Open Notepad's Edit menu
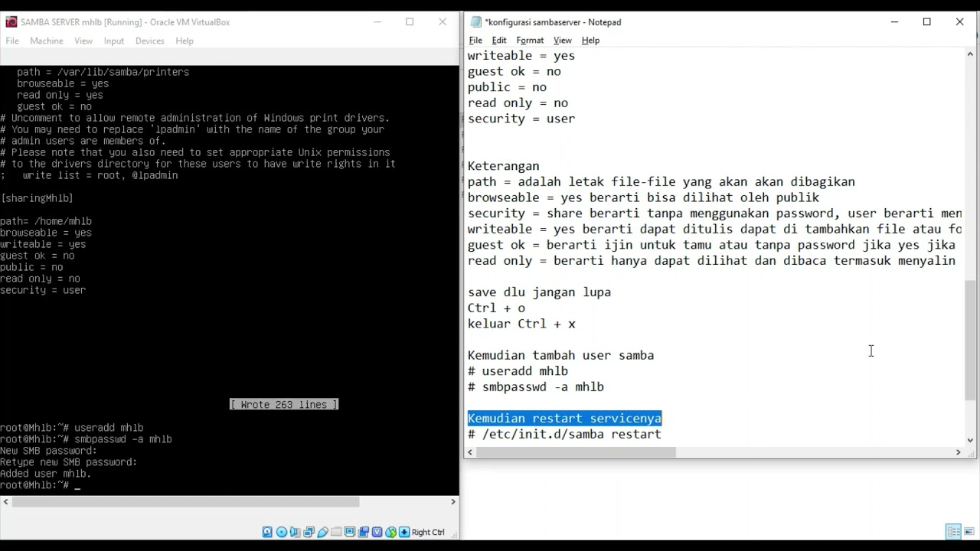Viewport: 980px width, 551px height. (x=499, y=40)
